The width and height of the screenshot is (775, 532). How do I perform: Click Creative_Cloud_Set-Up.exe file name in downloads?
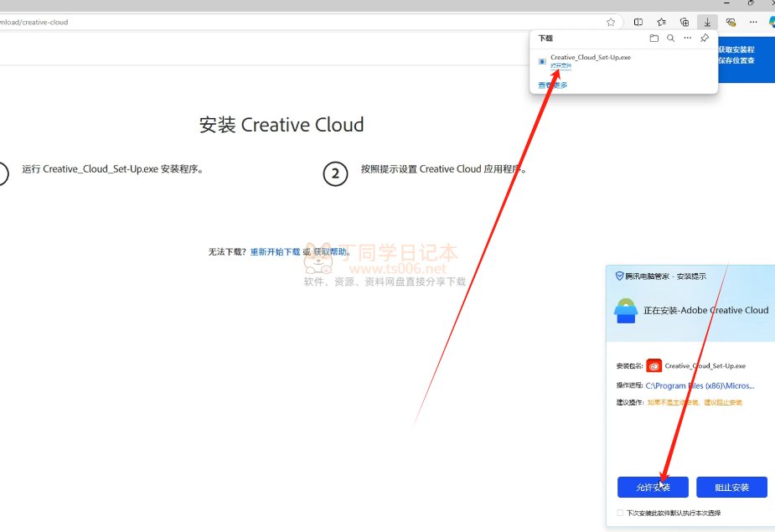click(x=591, y=57)
